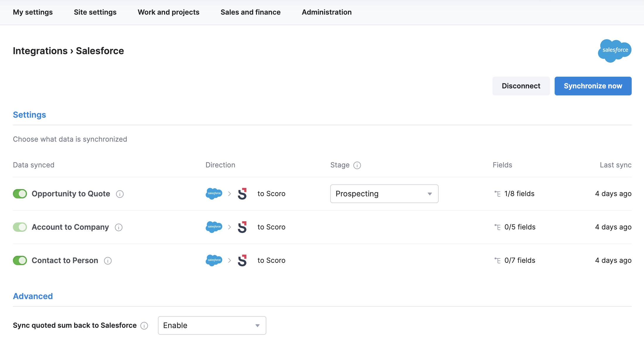644x343 pixels.
Task: Show info for Opportunity to Quote
Action: [x=120, y=194]
